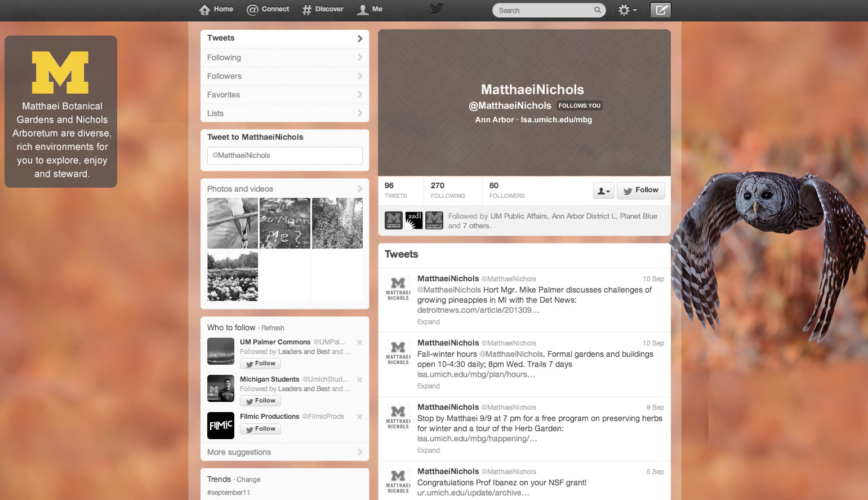Dismiss Filmic Productions suggestion
The height and width of the screenshot is (500, 868).
(x=359, y=417)
